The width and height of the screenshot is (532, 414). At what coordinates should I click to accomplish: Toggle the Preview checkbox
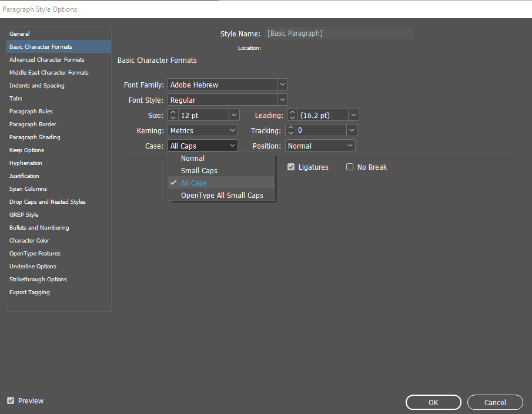pyautogui.click(x=11, y=400)
